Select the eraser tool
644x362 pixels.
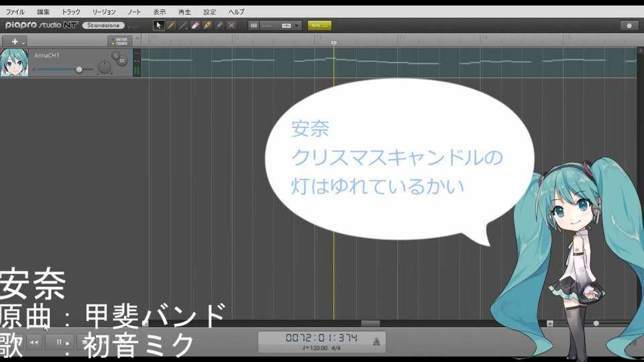tap(195, 25)
